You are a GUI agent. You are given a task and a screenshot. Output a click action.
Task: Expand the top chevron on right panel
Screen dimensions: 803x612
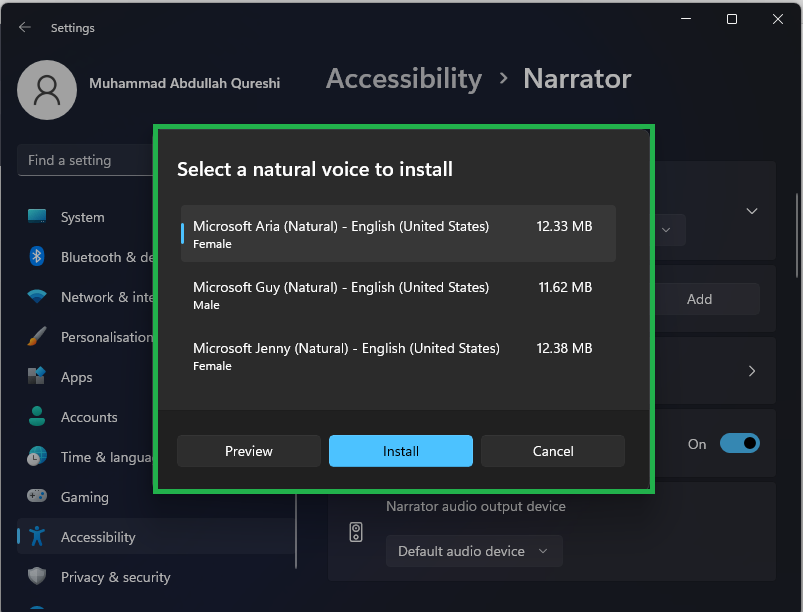coord(752,211)
